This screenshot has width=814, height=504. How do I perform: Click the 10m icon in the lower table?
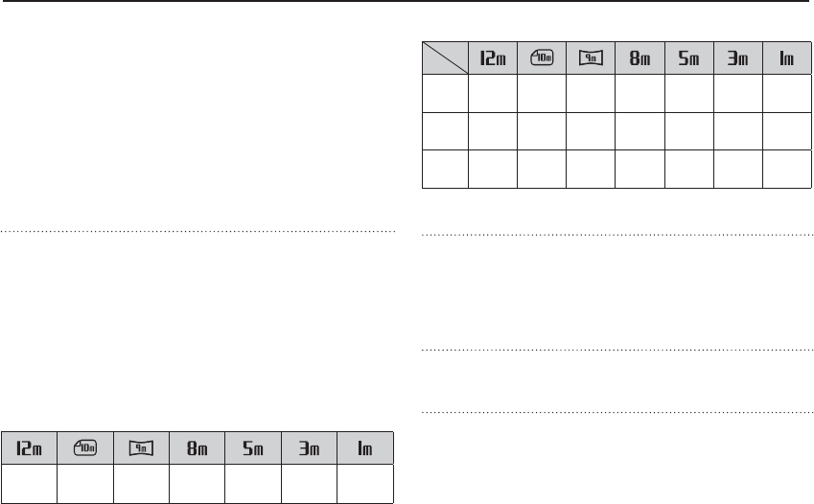pos(85,447)
